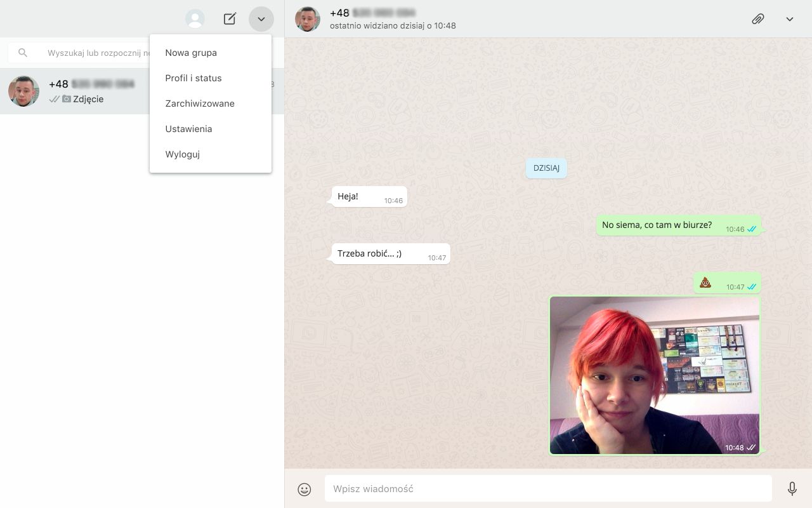The width and height of the screenshot is (812, 508).
Task: Record a voice message with microphone icon
Action: [792, 489]
